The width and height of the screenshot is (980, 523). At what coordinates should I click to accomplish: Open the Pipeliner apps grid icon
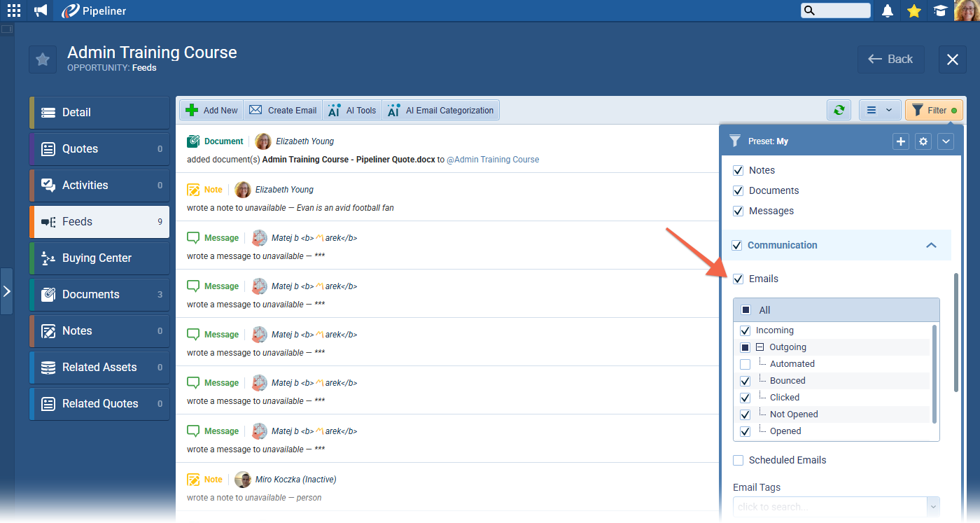(x=13, y=10)
